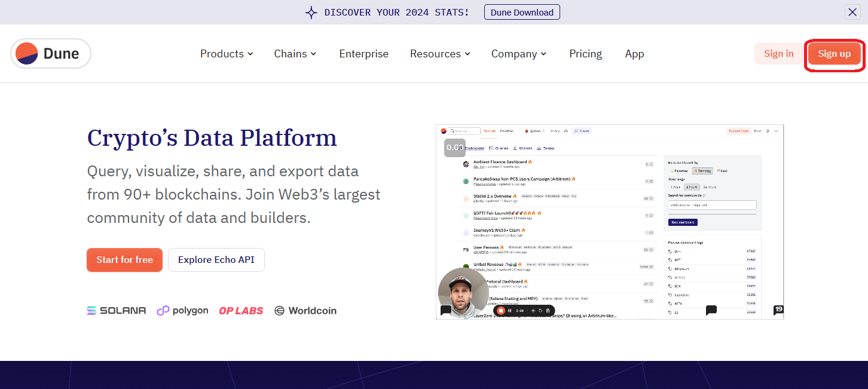Viewport: 868px width, 389px height.
Task: Open the 19 comments badge on video
Action: point(778,310)
